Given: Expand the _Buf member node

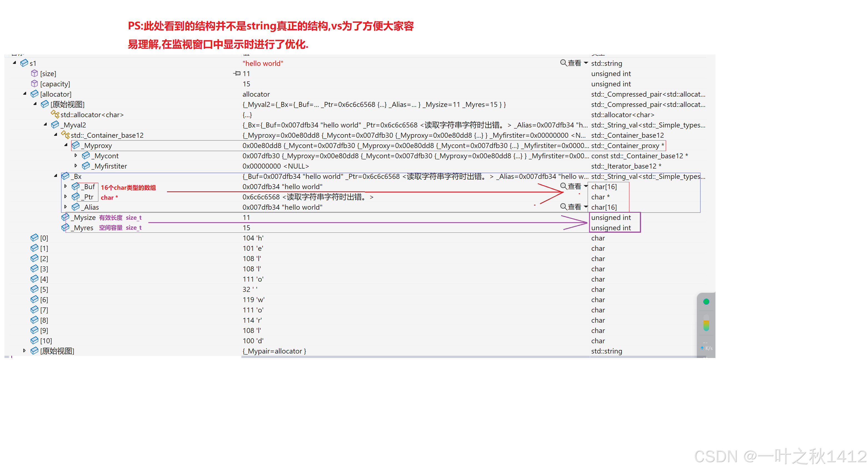Looking at the screenshot, I should [66, 186].
